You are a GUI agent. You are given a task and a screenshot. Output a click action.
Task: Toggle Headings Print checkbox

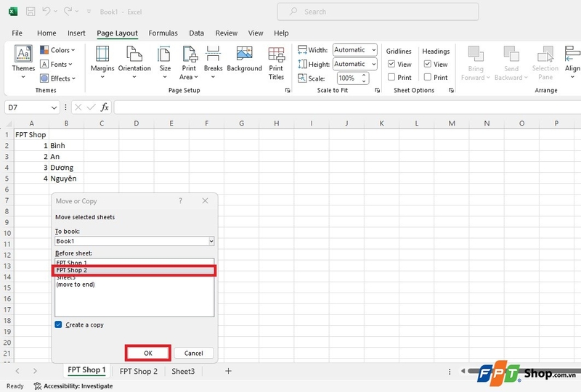[427, 77]
